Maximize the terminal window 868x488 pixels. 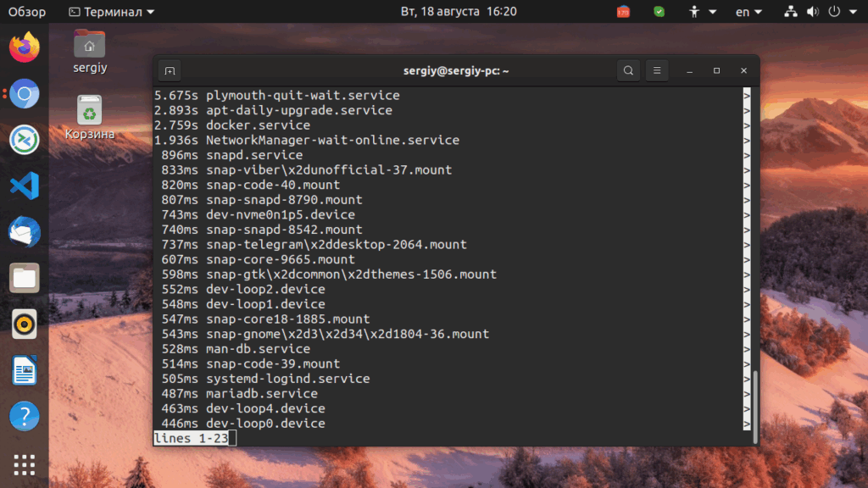tap(717, 71)
